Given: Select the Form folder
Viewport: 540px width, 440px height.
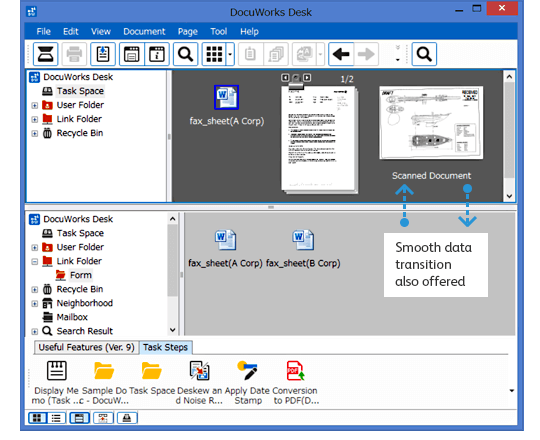Looking at the screenshot, I should pos(81,275).
